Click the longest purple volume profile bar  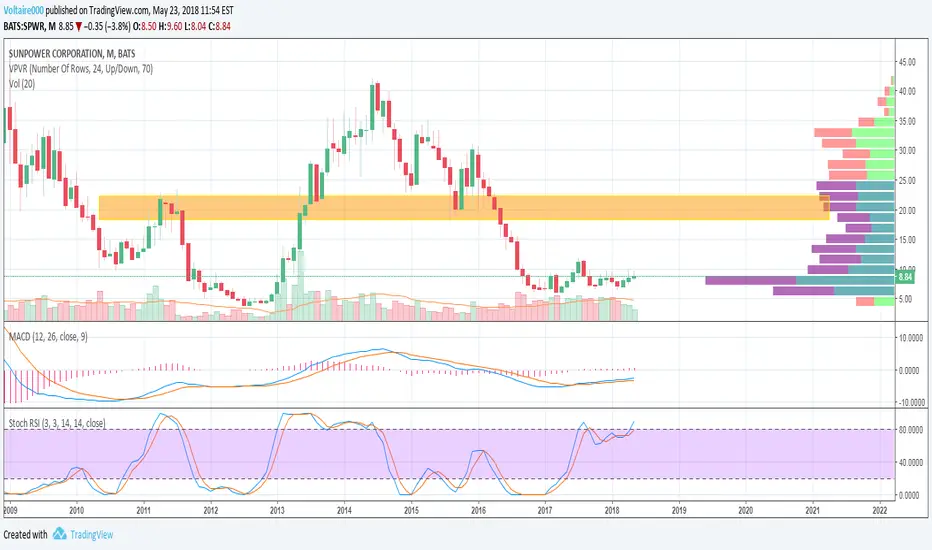[751, 280]
